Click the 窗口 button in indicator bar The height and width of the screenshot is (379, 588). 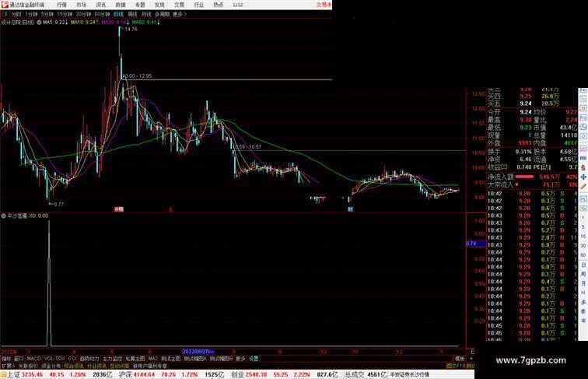tap(19, 359)
